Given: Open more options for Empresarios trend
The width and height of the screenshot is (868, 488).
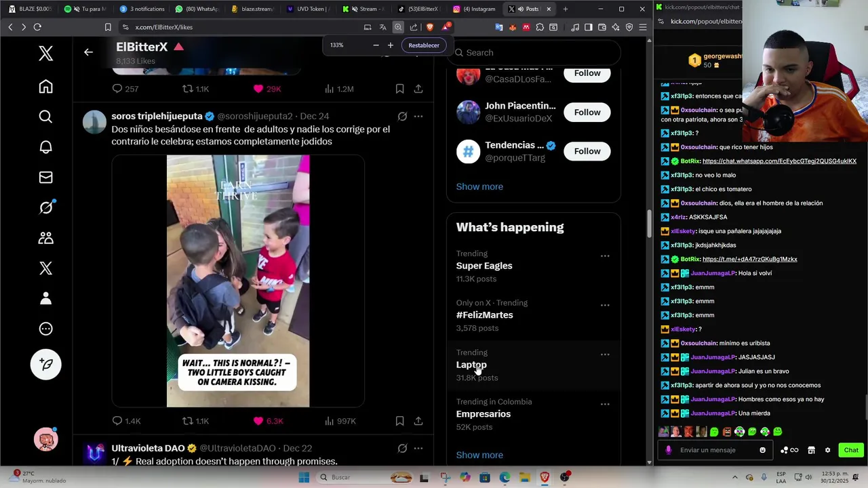Looking at the screenshot, I should [x=605, y=404].
